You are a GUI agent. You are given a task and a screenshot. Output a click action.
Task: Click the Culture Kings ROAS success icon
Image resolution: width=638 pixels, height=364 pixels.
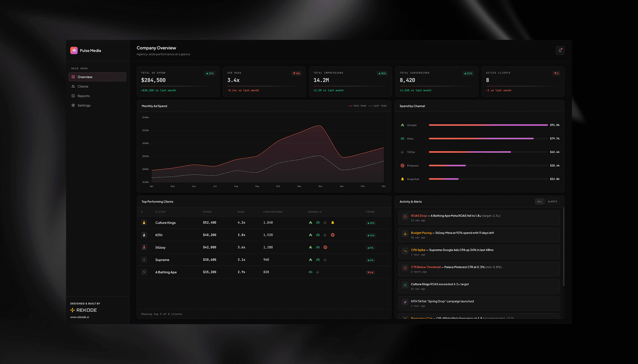(x=405, y=285)
